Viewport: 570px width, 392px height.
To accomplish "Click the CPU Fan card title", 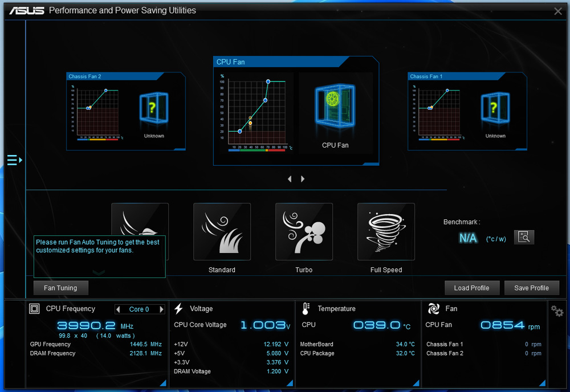I will coord(230,62).
